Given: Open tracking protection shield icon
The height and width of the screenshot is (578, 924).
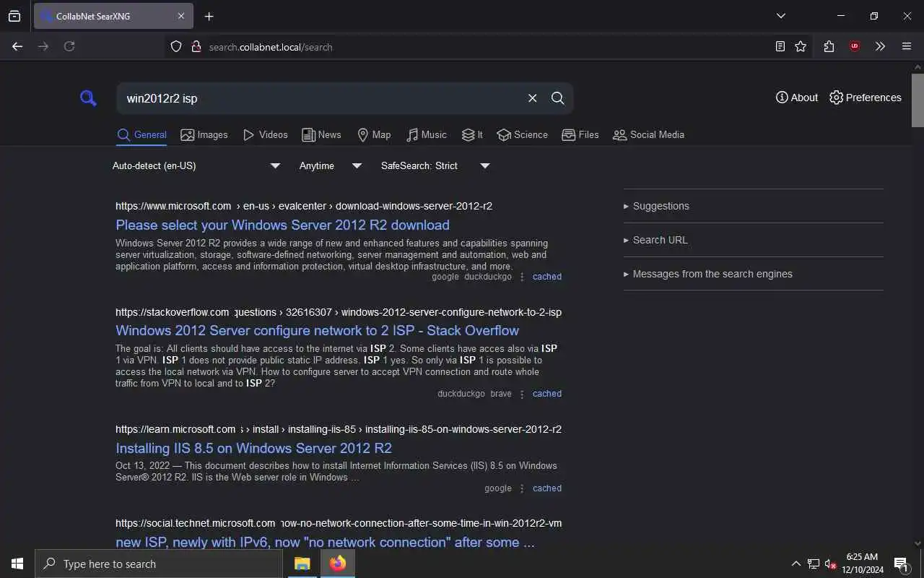Looking at the screenshot, I should coord(176,47).
